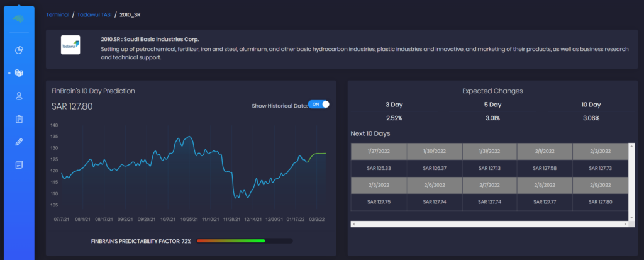Screen dimensions: 644x260
Task: Click the 5 Day expected change label
Action: (492, 105)
